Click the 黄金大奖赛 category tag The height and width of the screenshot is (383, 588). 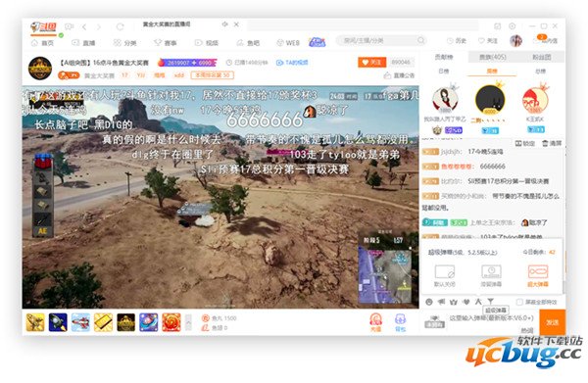[99, 75]
